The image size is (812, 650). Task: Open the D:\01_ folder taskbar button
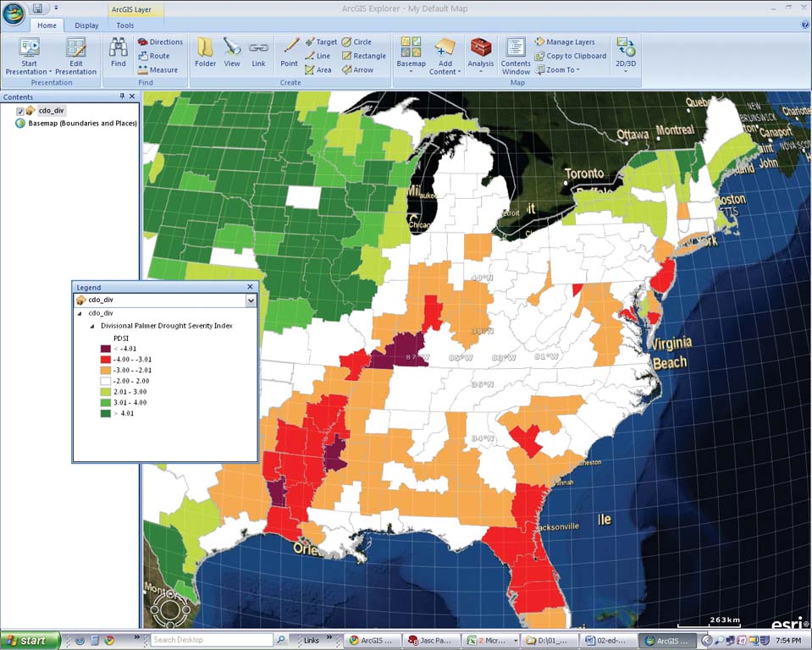click(x=550, y=641)
